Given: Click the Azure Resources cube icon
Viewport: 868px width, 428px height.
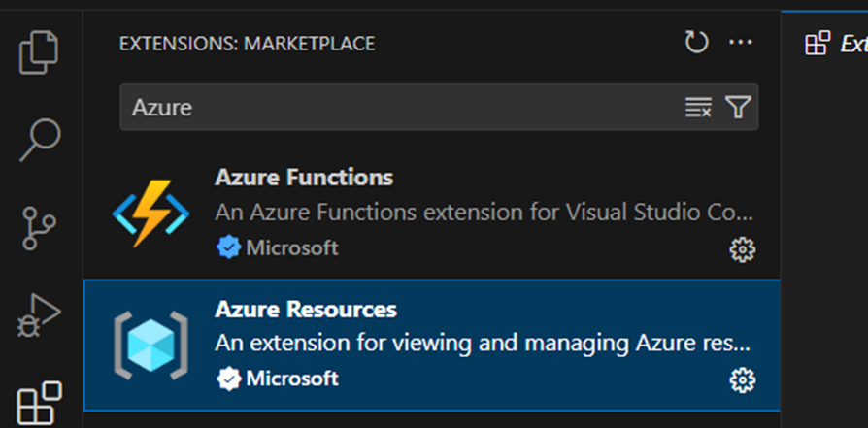Looking at the screenshot, I should [149, 345].
